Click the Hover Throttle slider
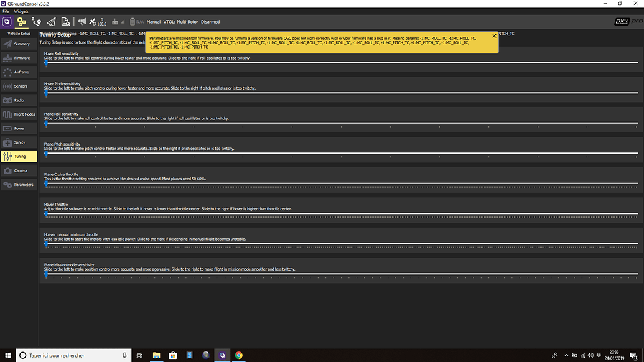Viewport: 644px width, 362px height. pyautogui.click(x=342, y=214)
